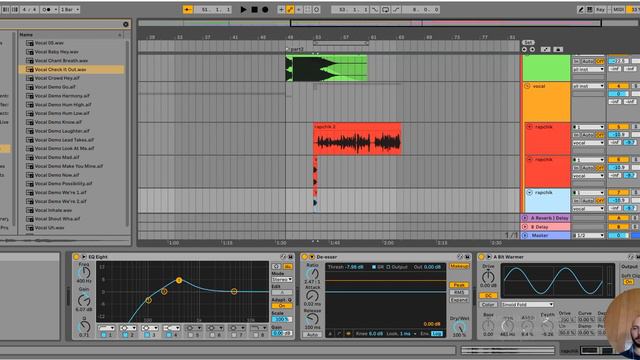
Task: Enable EQ Eight filter band 5 checkbox
Action: [190, 335]
